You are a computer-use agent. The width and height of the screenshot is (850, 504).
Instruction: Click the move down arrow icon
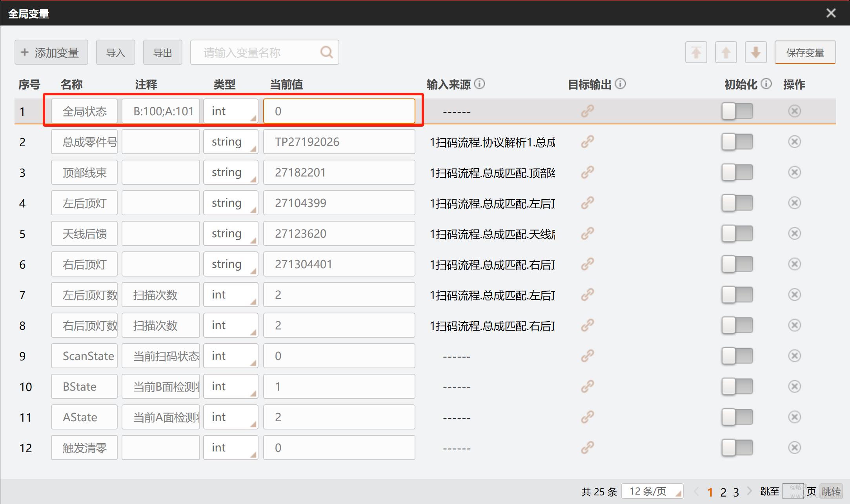point(755,52)
